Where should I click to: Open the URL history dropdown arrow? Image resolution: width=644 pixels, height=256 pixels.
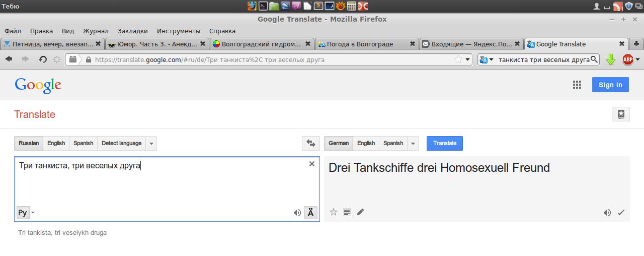tap(467, 59)
